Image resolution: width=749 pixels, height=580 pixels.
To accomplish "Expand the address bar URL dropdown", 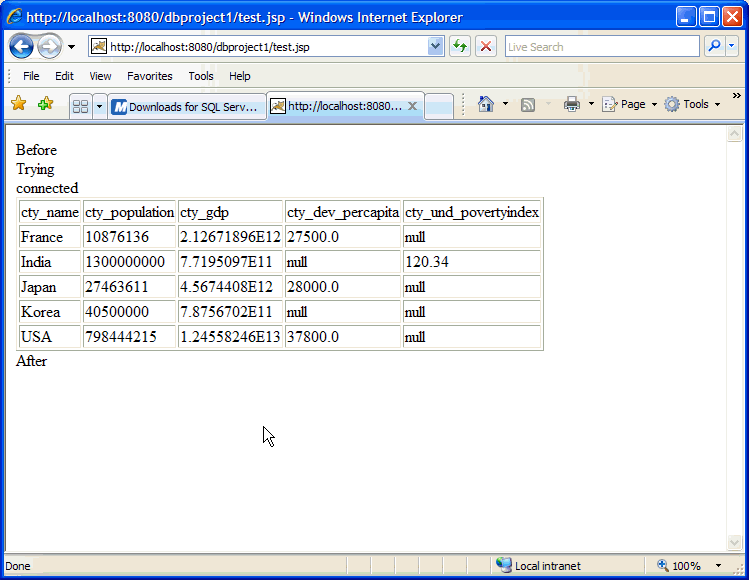I will 436,46.
